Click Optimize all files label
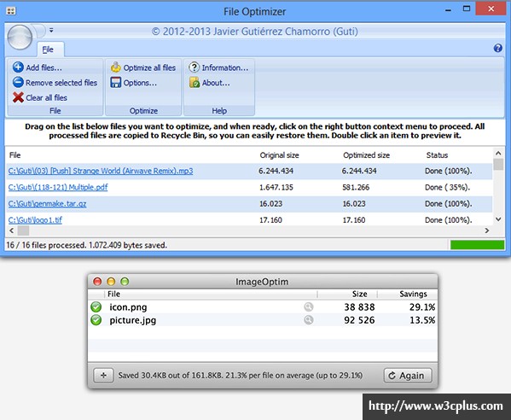The height and width of the screenshot is (420, 511). point(149,67)
